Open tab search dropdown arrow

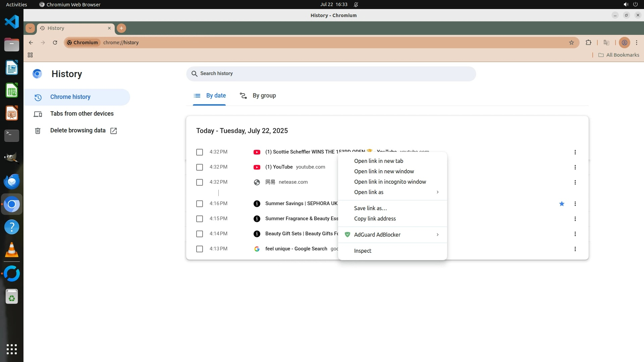coord(30,28)
